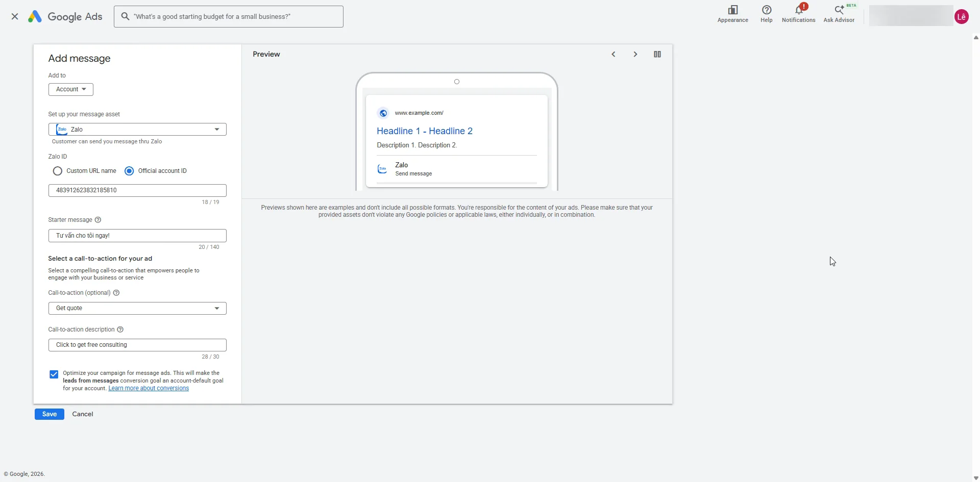Image resolution: width=980 pixels, height=482 pixels.
Task: Focus the Google Ads search box
Action: (x=229, y=16)
